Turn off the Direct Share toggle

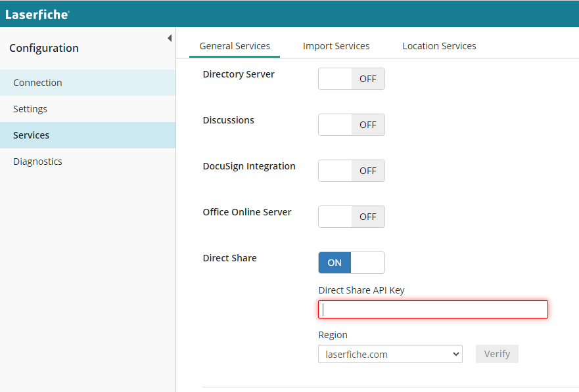(352, 263)
